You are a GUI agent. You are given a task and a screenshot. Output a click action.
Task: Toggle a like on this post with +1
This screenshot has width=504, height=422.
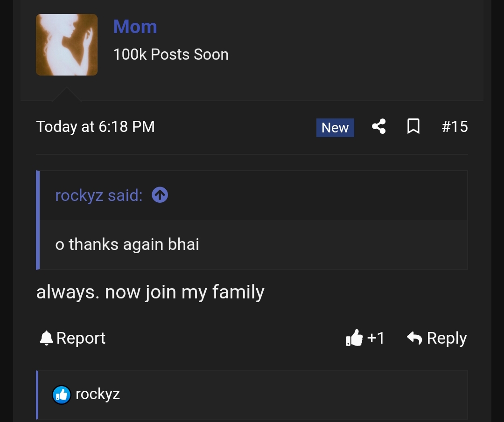pos(365,339)
